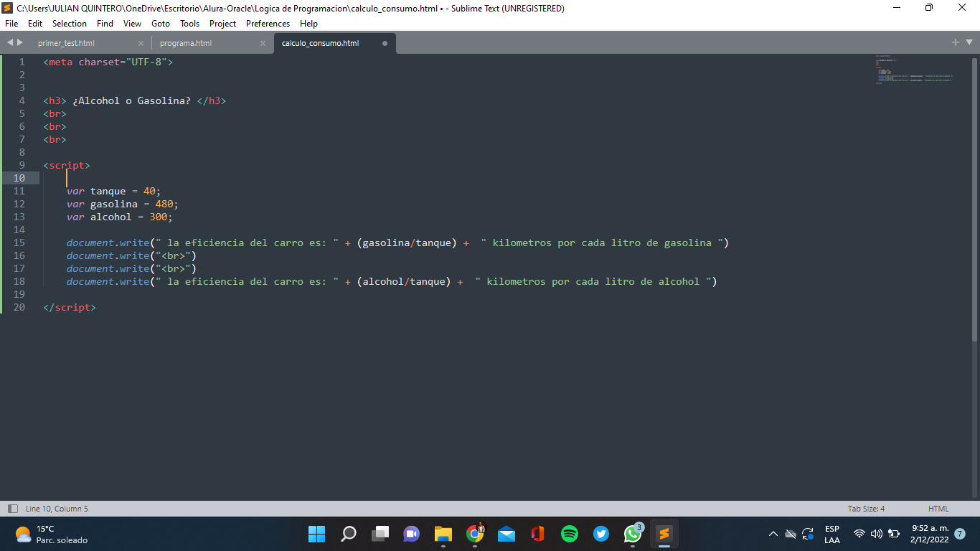This screenshot has width=980, height=551.
Task: Open Microsoft Office from taskbar
Action: click(x=538, y=534)
